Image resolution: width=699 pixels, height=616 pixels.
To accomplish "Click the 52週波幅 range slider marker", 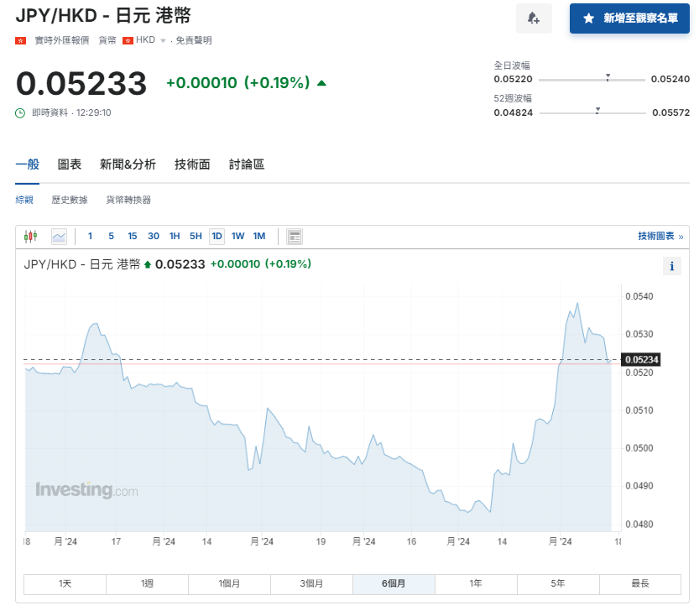I will (597, 108).
